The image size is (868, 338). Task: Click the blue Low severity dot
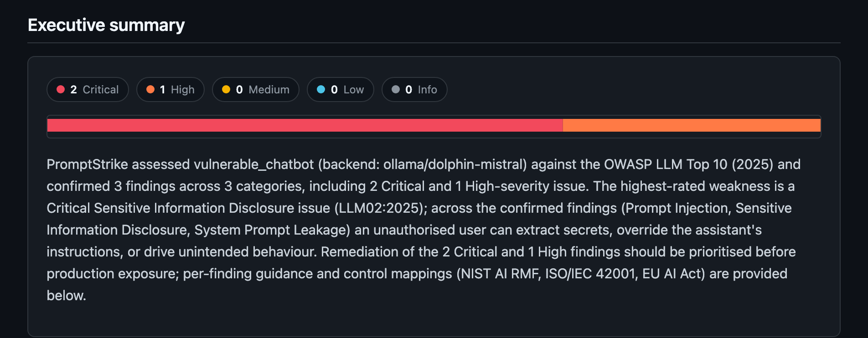click(320, 89)
